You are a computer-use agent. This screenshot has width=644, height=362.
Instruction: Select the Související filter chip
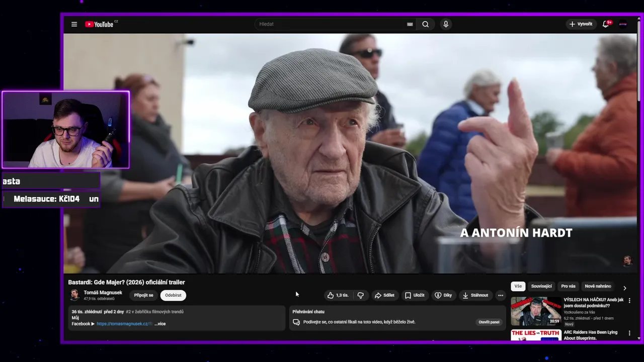tap(541, 286)
